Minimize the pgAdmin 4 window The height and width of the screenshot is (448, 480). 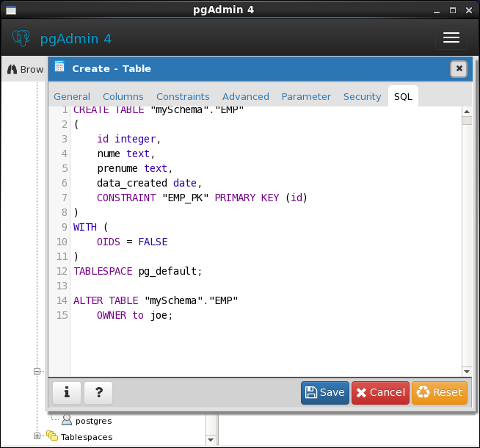point(437,11)
